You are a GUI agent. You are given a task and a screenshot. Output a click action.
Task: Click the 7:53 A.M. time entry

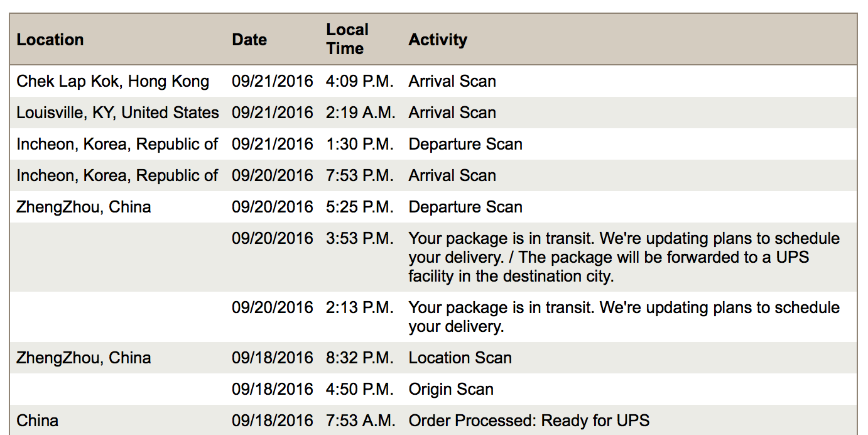[x=361, y=421]
